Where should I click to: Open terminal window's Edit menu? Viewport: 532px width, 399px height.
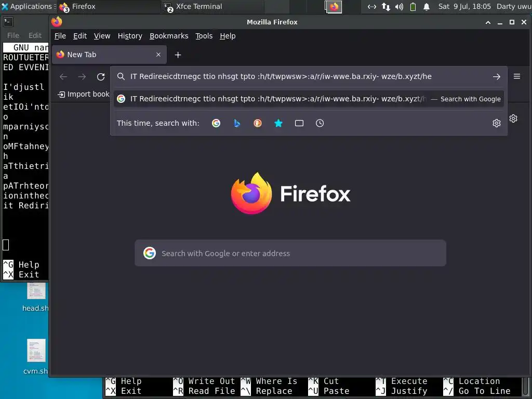[35, 35]
